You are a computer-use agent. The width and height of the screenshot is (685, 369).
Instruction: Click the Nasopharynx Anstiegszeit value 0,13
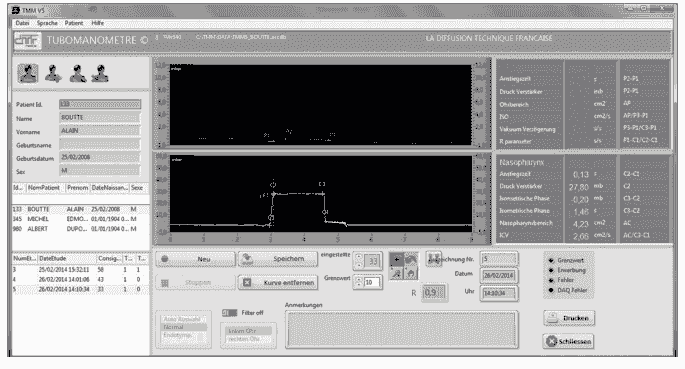pos(581,175)
